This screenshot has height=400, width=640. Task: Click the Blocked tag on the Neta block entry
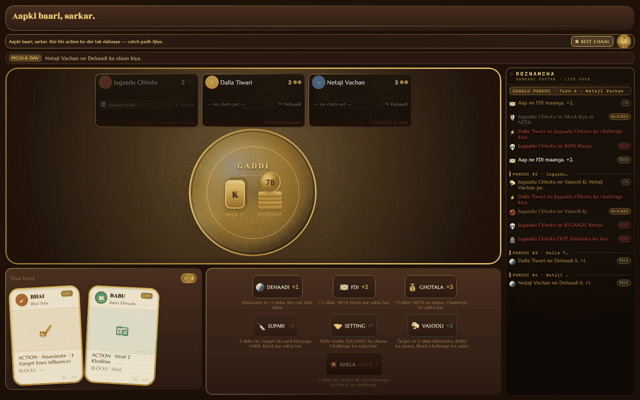click(x=619, y=116)
